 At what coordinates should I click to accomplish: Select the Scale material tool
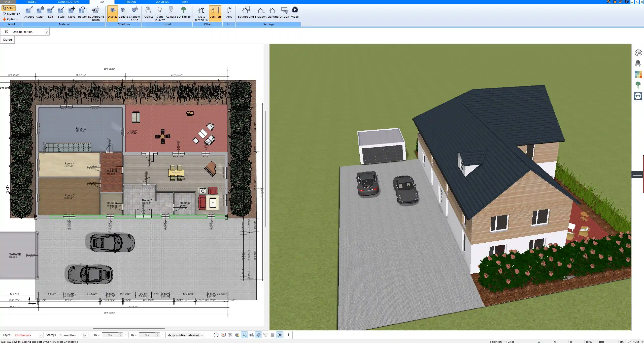click(61, 12)
